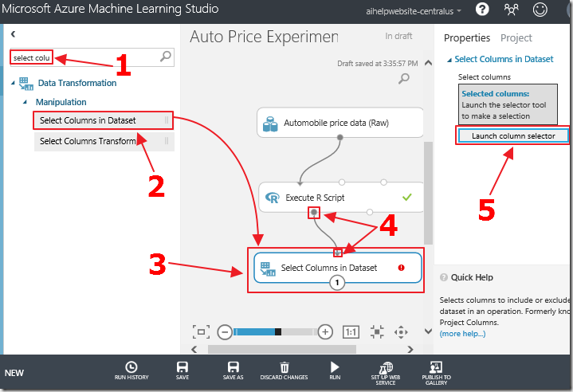This screenshot has width=573, height=392.
Task: Click Execute R Script left output port
Action: 314,212
